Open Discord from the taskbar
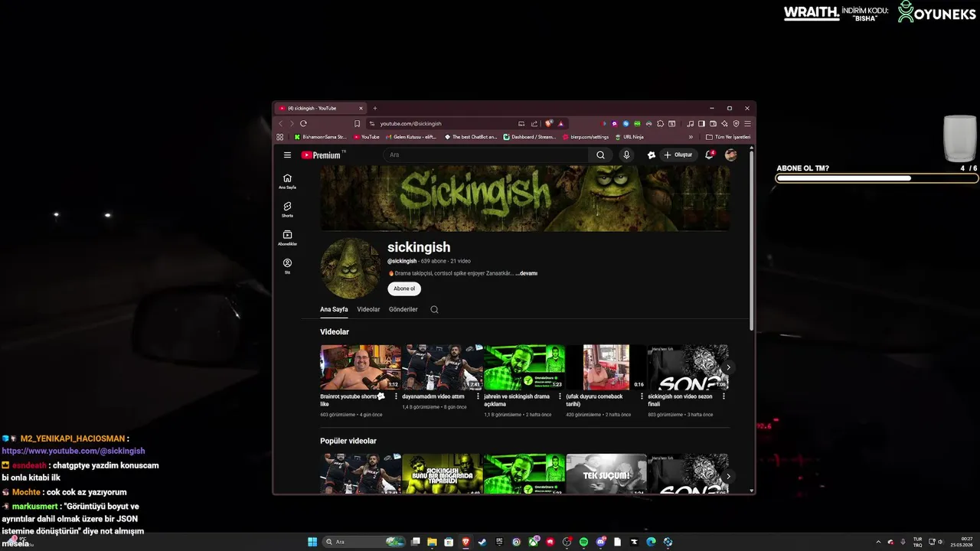Image resolution: width=980 pixels, height=551 pixels. (600, 542)
